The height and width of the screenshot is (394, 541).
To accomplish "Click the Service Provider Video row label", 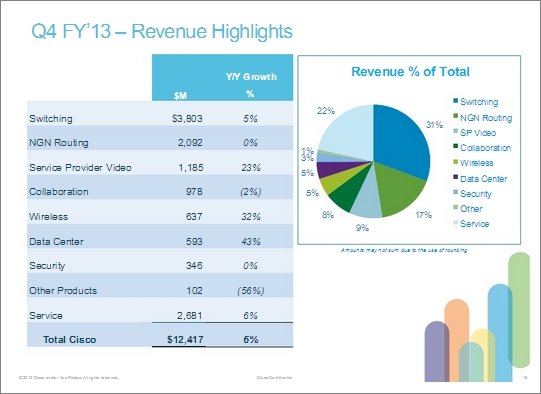I will coord(80,168).
